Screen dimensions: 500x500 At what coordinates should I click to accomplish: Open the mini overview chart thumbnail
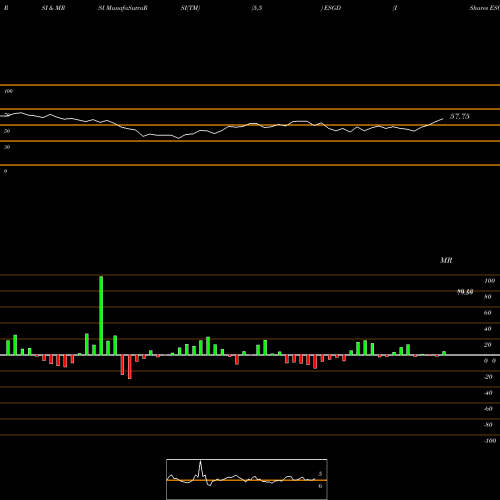(247, 479)
